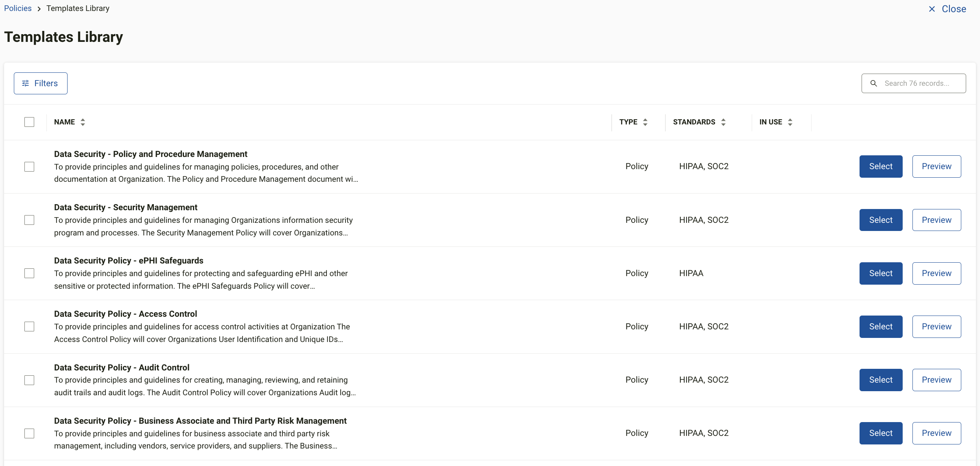Viewport: 980px width, 466px height.
Task: Select the Policy and Procedure Management template
Action: (x=881, y=166)
